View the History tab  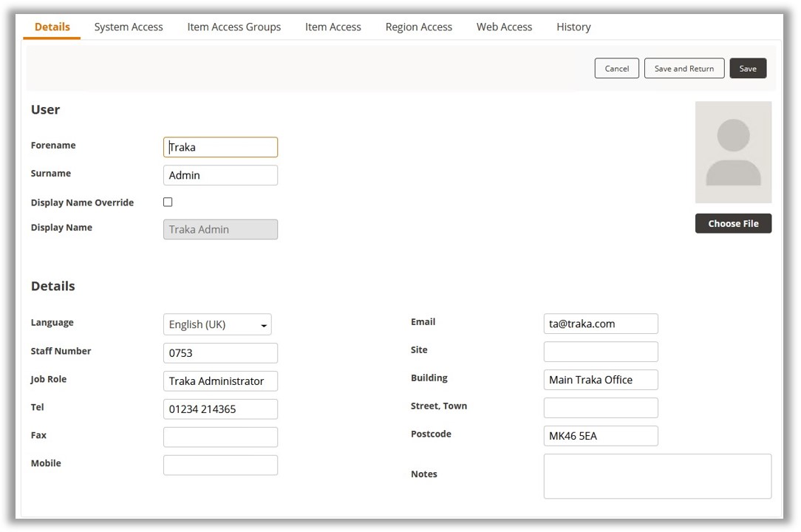pos(573,27)
